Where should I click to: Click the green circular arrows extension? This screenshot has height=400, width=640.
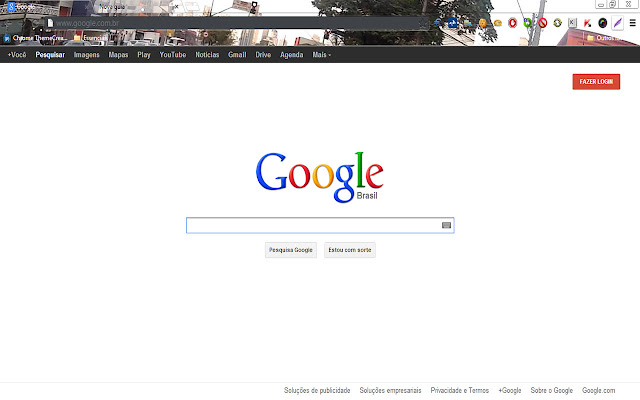(x=557, y=23)
